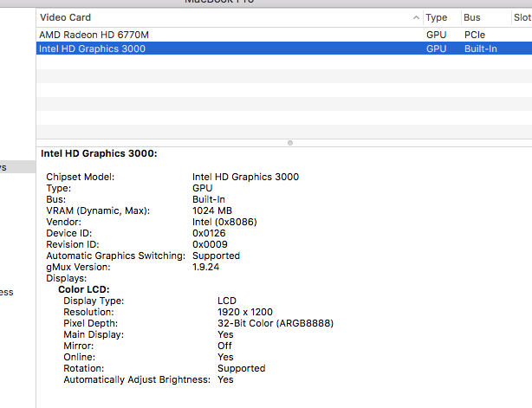Click the GPU type cell for AMD Radeon

coord(437,35)
